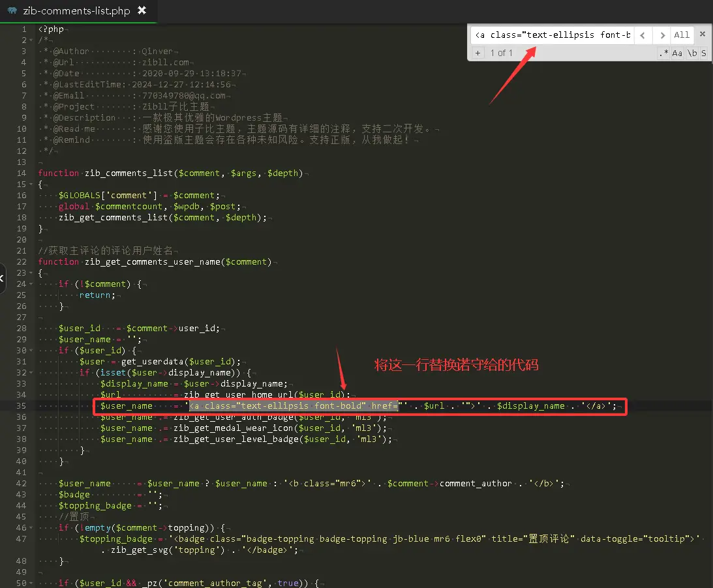Fold zib_comments_list function body at line 15
713x588 pixels.
click(x=31, y=184)
